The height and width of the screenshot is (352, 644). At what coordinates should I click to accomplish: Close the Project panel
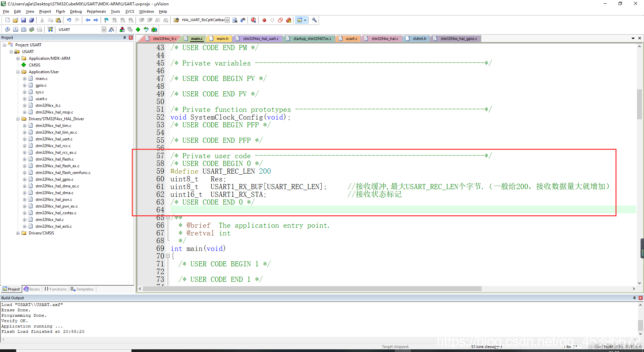coord(131,38)
